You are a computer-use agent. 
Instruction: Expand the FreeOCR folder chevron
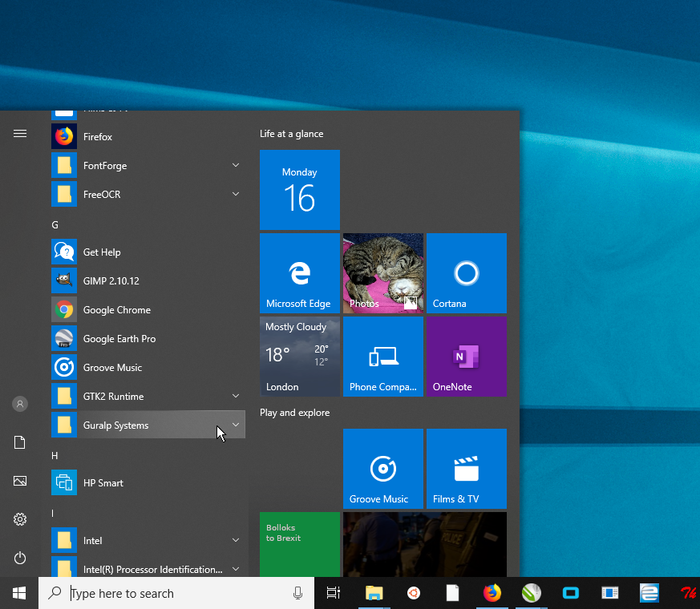point(235,194)
